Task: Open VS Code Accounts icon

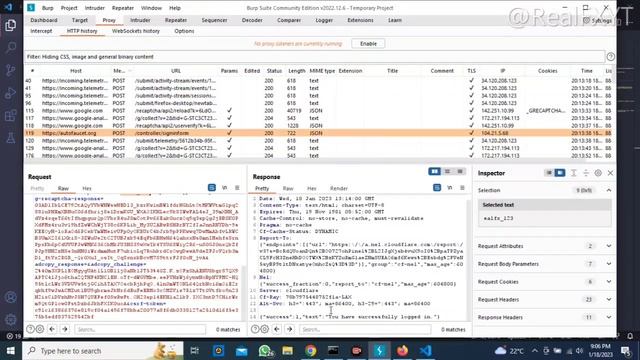Action: (11, 297)
